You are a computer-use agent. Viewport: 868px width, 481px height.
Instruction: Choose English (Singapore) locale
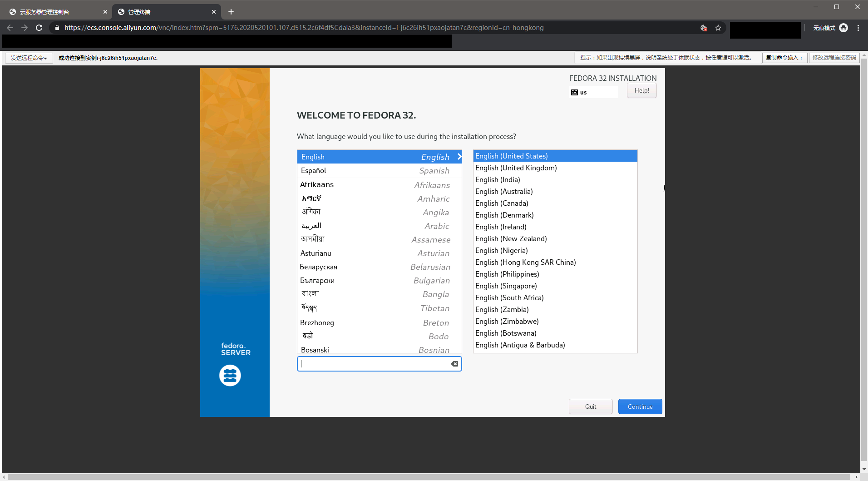(555, 286)
